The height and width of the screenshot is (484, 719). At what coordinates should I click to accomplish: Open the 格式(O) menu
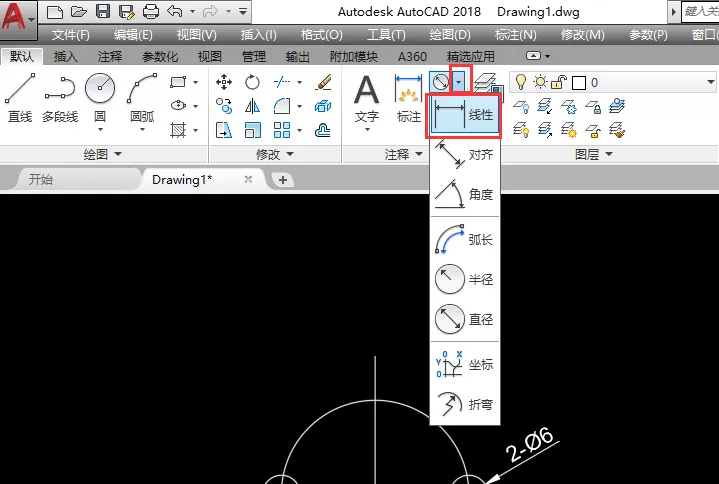(321, 35)
